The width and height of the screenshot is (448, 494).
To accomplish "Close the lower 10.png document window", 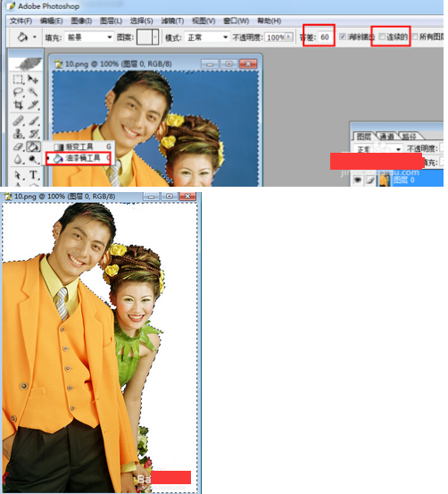I will pos(187,197).
